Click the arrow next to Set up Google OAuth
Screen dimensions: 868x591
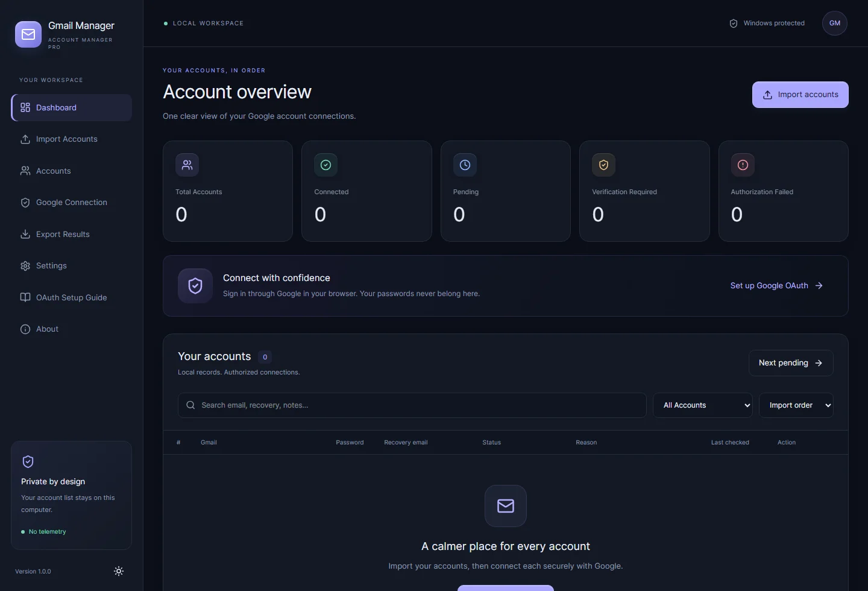819,286
